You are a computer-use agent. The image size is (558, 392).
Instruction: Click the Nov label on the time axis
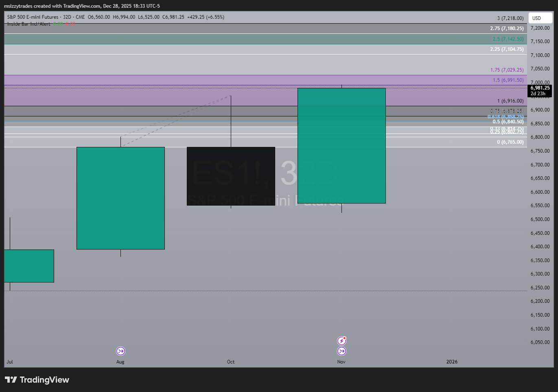click(341, 362)
